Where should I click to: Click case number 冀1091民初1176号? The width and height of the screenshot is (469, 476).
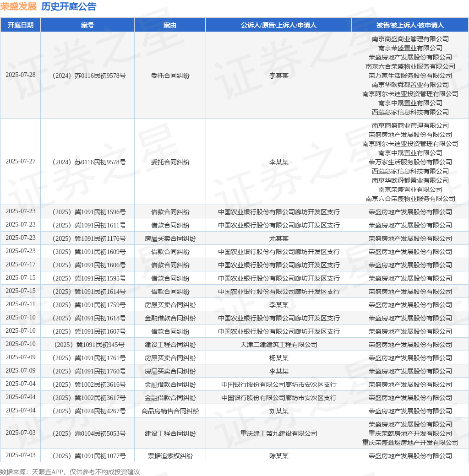[x=89, y=238]
